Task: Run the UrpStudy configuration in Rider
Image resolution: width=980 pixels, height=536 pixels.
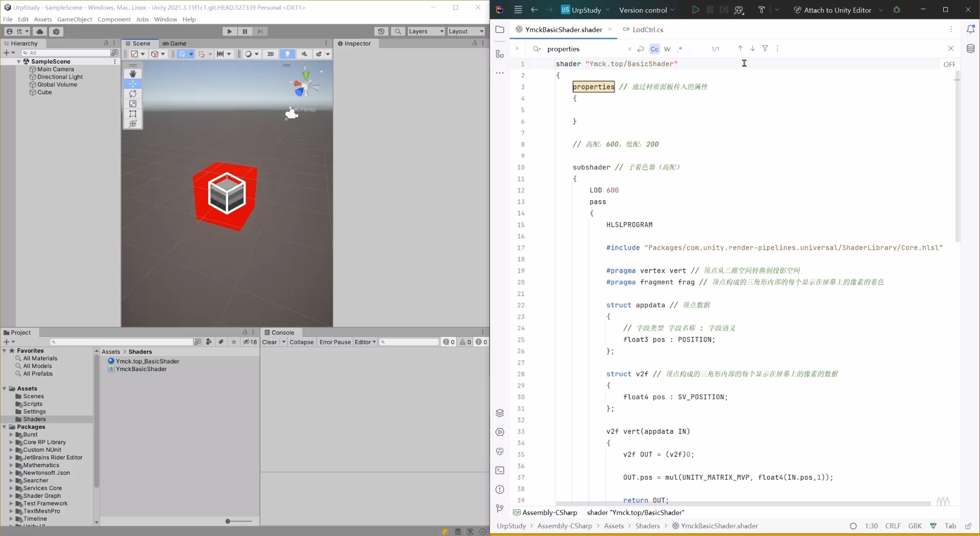Action: [x=695, y=10]
